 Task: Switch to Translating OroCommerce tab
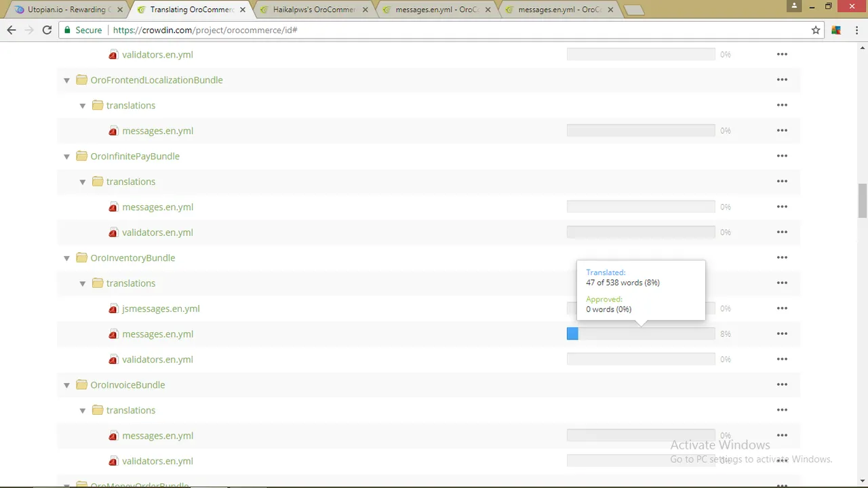point(191,9)
